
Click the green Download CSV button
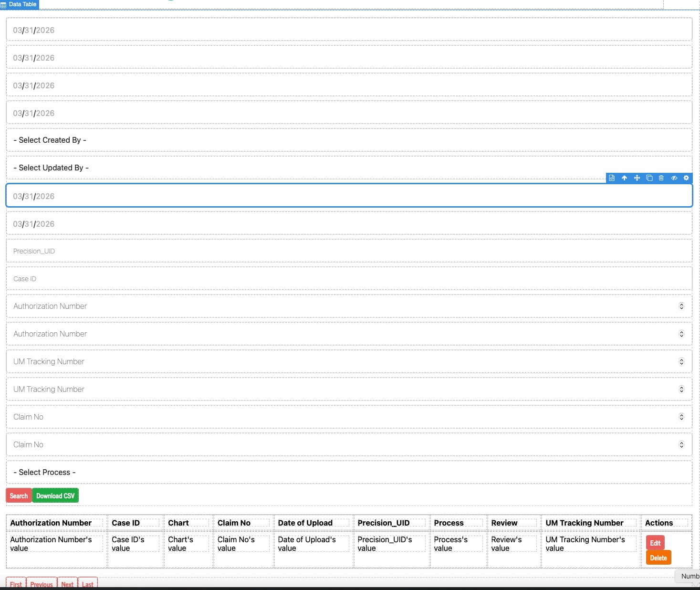click(x=55, y=496)
